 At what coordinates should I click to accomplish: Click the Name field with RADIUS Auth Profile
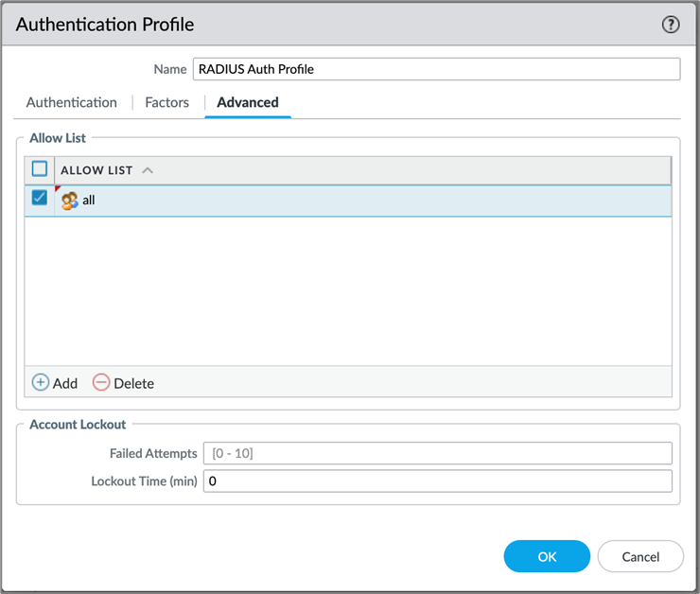click(x=436, y=69)
